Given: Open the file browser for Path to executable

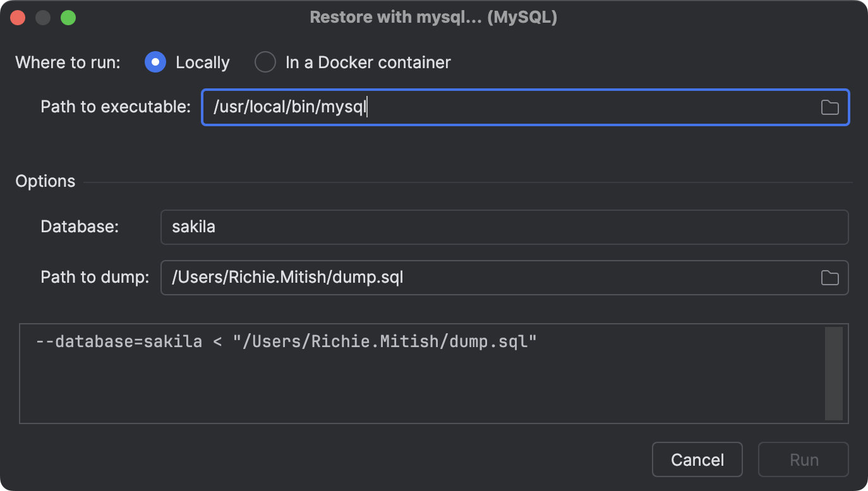Looking at the screenshot, I should point(829,107).
